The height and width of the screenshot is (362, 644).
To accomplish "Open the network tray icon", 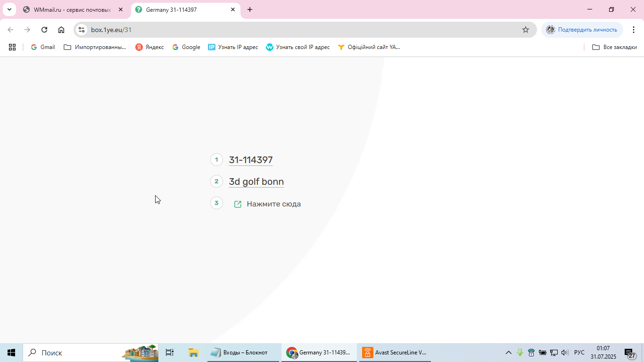I will click(x=554, y=353).
